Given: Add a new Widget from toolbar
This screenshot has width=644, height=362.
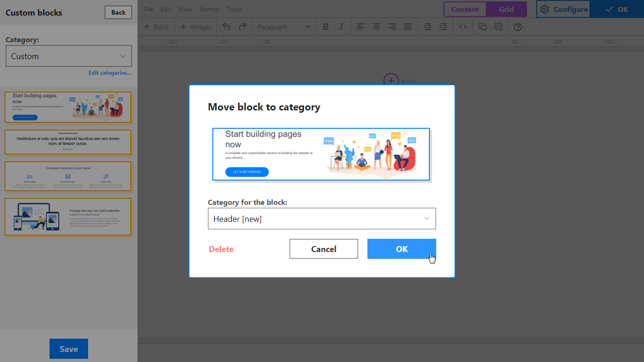Looking at the screenshot, I should pos(196,27).
